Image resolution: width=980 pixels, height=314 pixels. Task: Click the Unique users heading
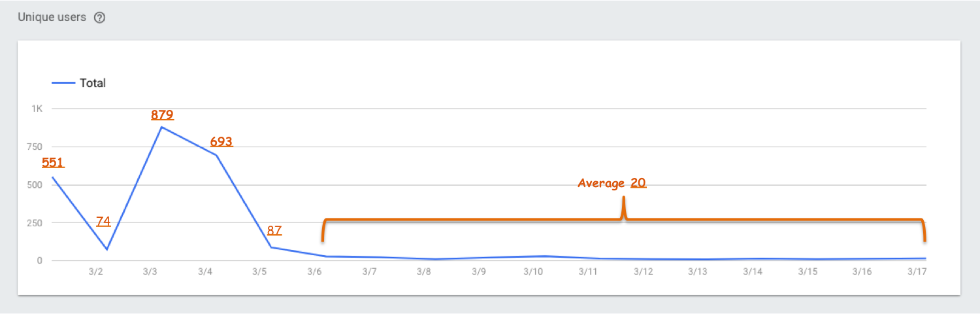point(52,18)
